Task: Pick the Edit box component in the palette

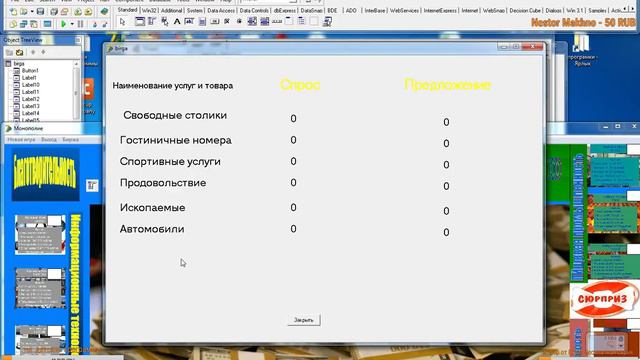Action: point(189,21)
